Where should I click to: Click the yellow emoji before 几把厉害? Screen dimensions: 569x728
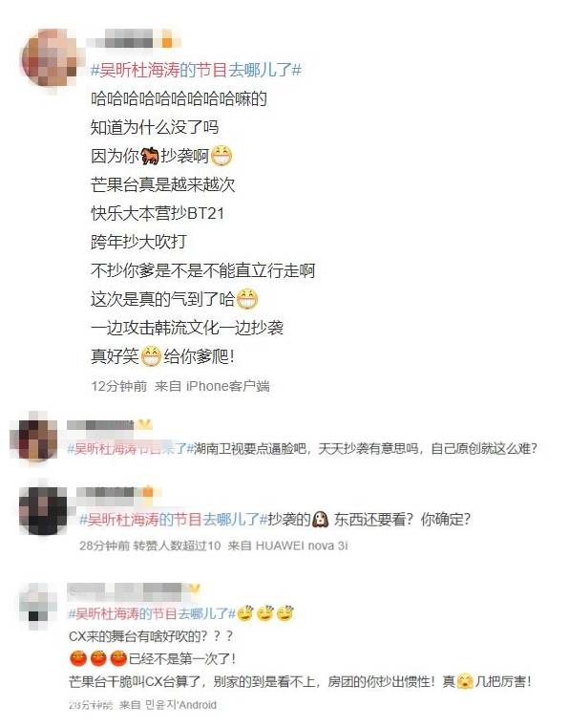(x=465, y=681)
